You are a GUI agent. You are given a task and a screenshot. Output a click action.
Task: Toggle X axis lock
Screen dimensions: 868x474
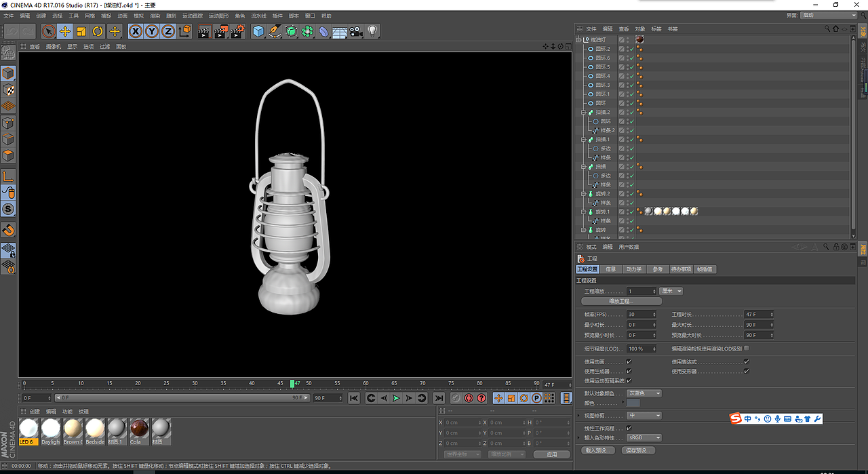tap(136, 31)
